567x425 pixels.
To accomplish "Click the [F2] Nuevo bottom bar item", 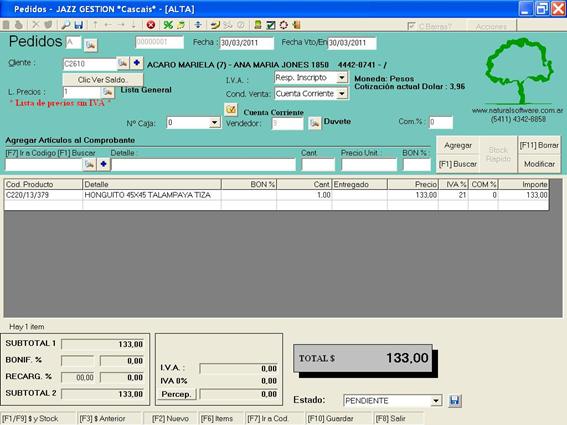I will (170, 418).
